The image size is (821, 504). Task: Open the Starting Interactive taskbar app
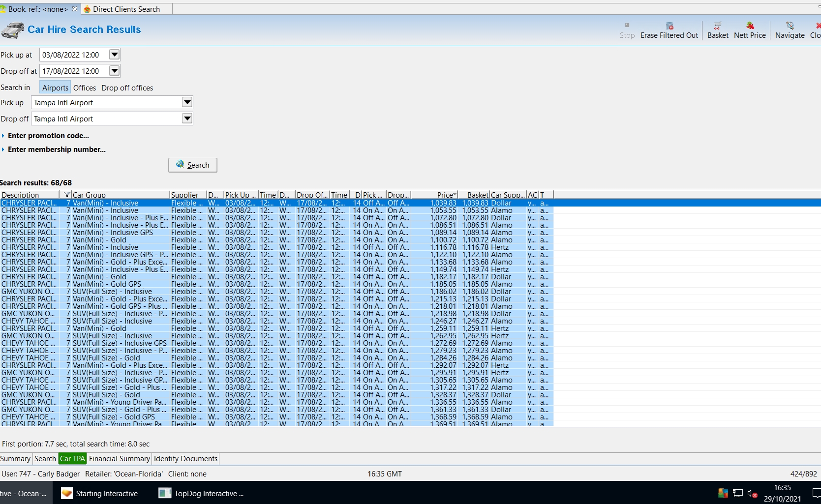100,493
